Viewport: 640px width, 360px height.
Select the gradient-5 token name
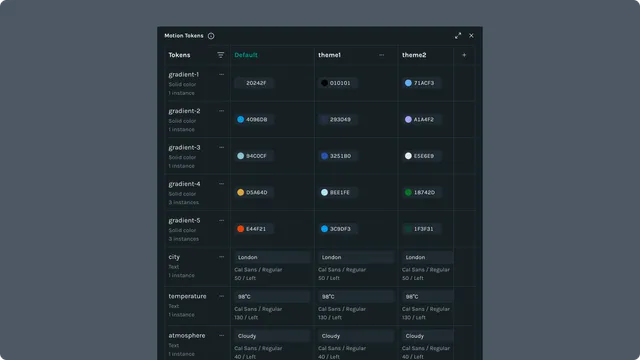pos(184,220)
